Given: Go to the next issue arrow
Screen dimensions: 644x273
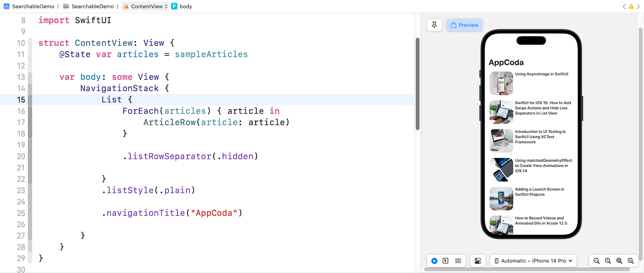Looking at the screenshot, I should [638, 6].
